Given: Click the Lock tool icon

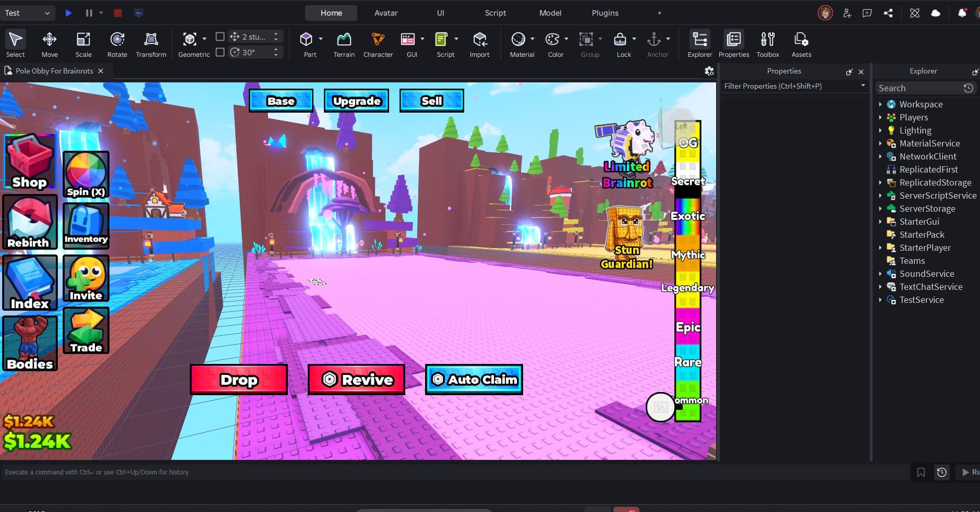Looking at the screenshot, I should click(620, 39).
